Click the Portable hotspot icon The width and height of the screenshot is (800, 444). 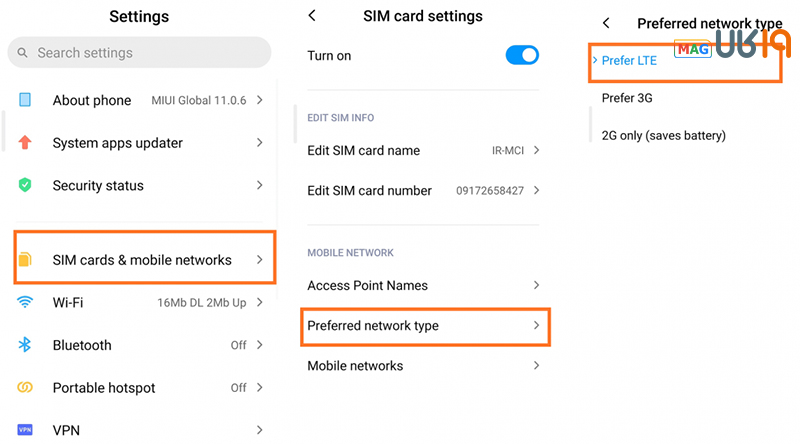[x=25, y=388]
